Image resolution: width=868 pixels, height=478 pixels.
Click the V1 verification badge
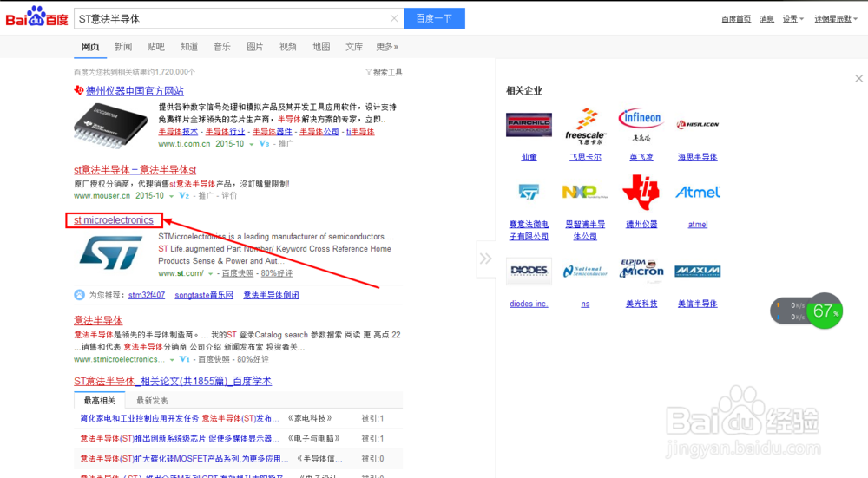(x=185, y=360)
